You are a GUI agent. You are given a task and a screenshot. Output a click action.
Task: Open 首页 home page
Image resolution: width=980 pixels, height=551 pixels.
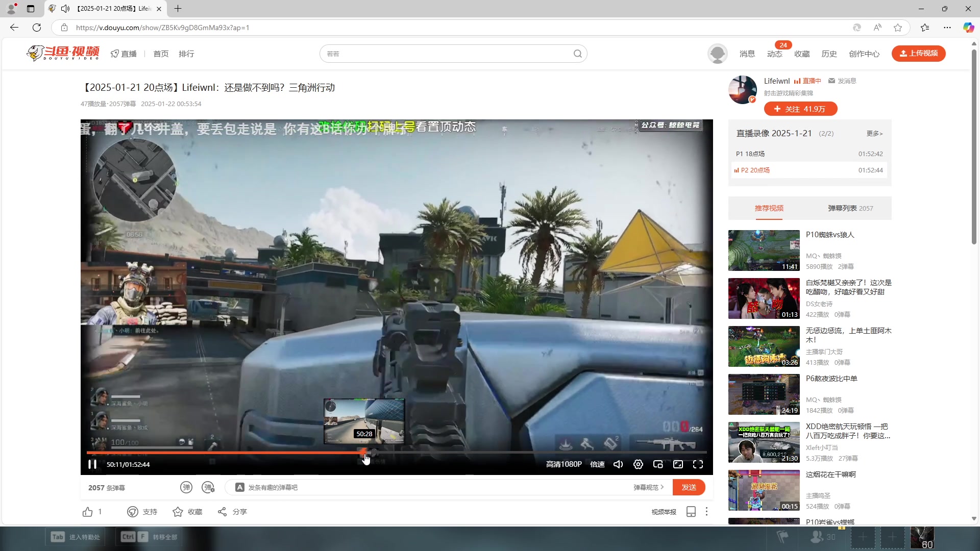coord(161,54)
